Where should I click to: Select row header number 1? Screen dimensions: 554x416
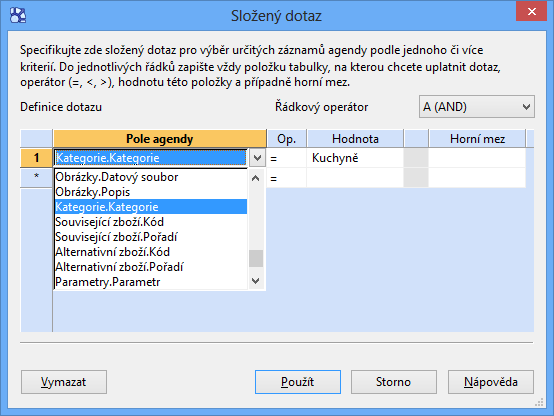pos(36,158)
